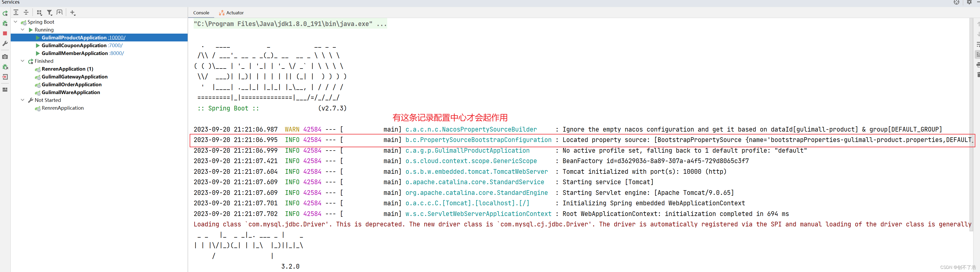Switch to the Console tab
The height and width of the screenshot is (272, 980).
(201, 13)
